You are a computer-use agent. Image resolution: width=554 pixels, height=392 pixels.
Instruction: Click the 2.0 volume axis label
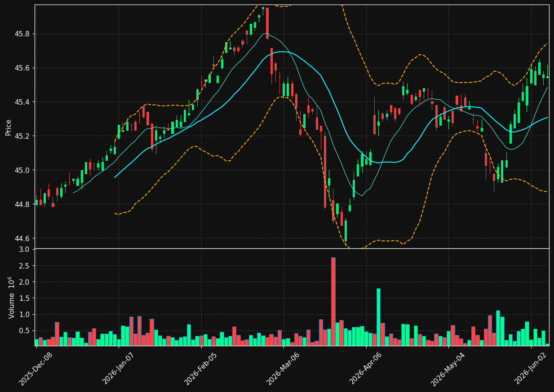tap(25, 282)
